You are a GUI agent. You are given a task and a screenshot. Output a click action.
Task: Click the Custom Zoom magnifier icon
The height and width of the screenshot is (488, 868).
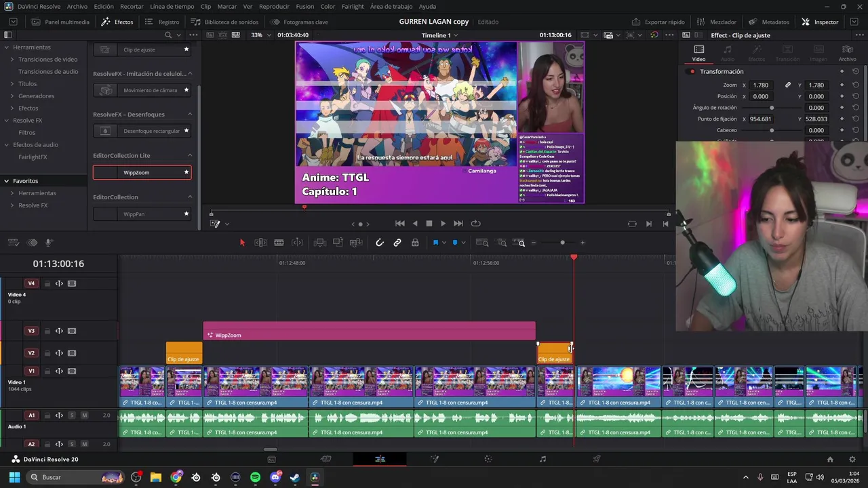(x=520, y=243)
